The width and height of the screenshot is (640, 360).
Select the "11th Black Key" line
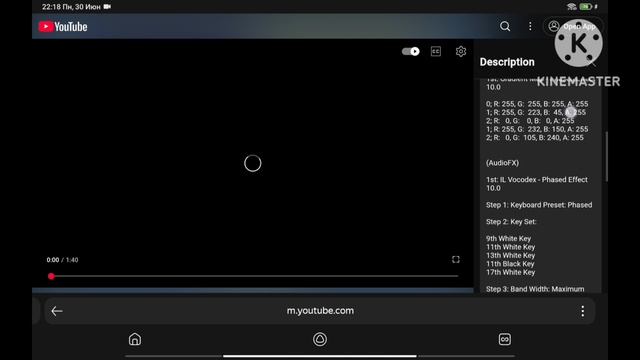(510, 264)
